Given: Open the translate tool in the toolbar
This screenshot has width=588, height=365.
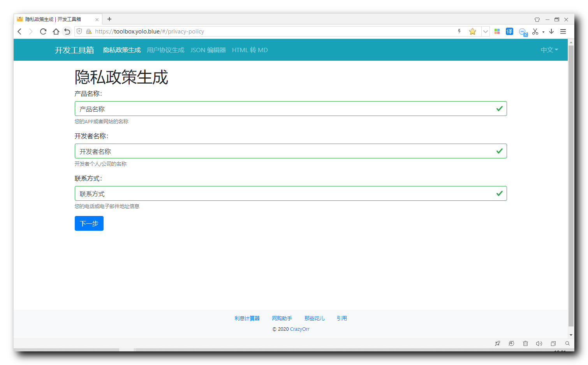Looking at the screenshot, I should [509, 32].
